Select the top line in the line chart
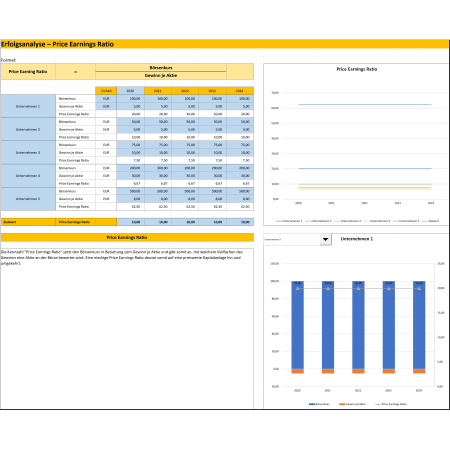This screenshot has height=450, width=450. [365, 104]
